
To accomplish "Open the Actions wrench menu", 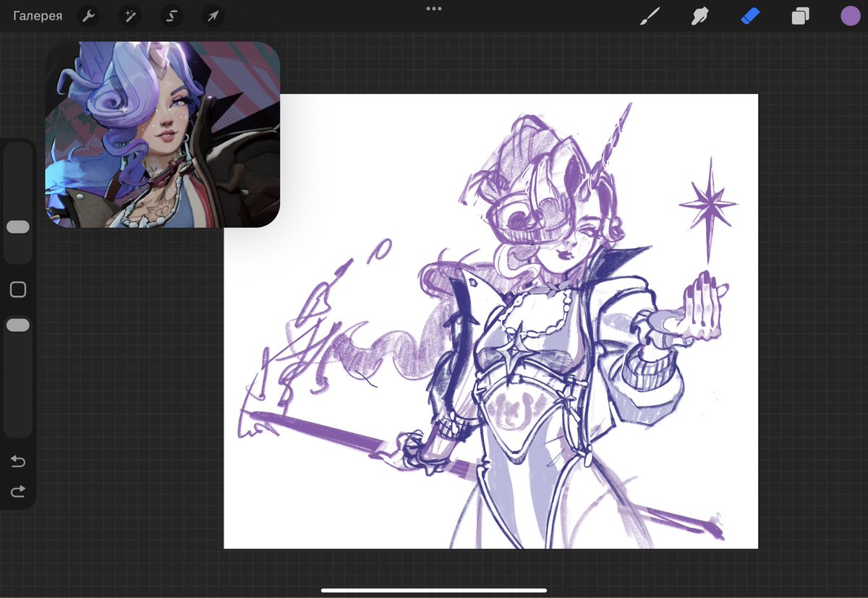I will (x=88, y=16).
